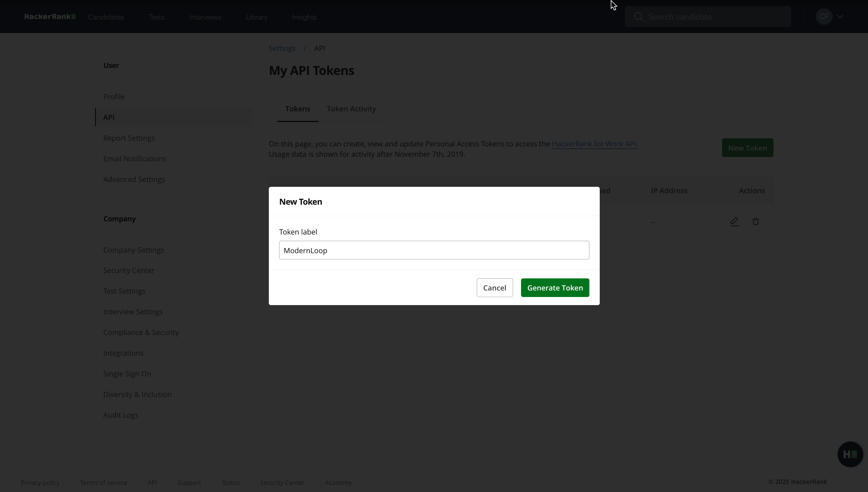Open the Candidates menu item

click(x=105, y=17)
